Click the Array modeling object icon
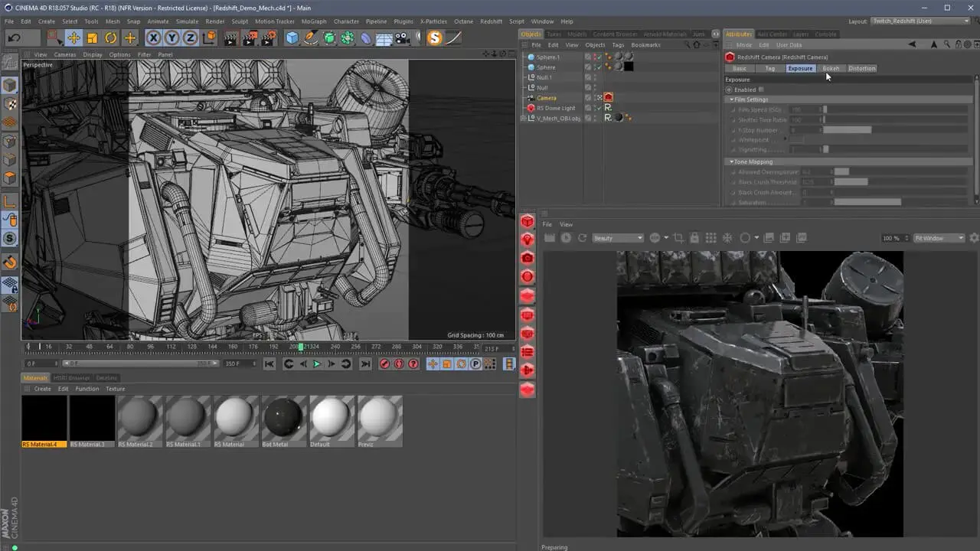Image resolution: width=980 pixels, height=551 pixels. [x=348, y=37]
